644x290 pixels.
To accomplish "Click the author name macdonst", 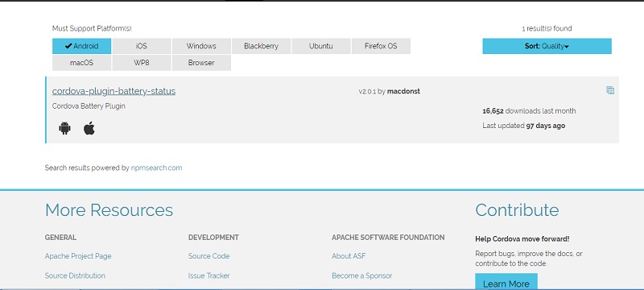I will (403, 91).
